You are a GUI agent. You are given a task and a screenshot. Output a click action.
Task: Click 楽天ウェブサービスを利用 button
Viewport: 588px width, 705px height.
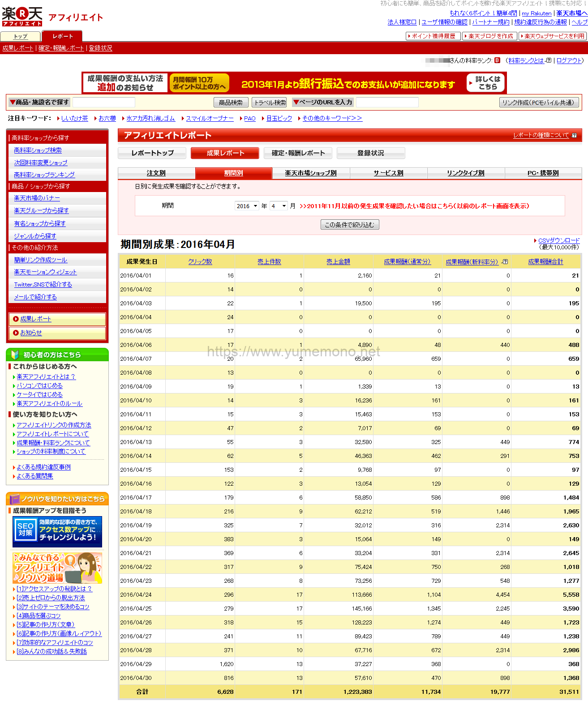pos(553,36)
